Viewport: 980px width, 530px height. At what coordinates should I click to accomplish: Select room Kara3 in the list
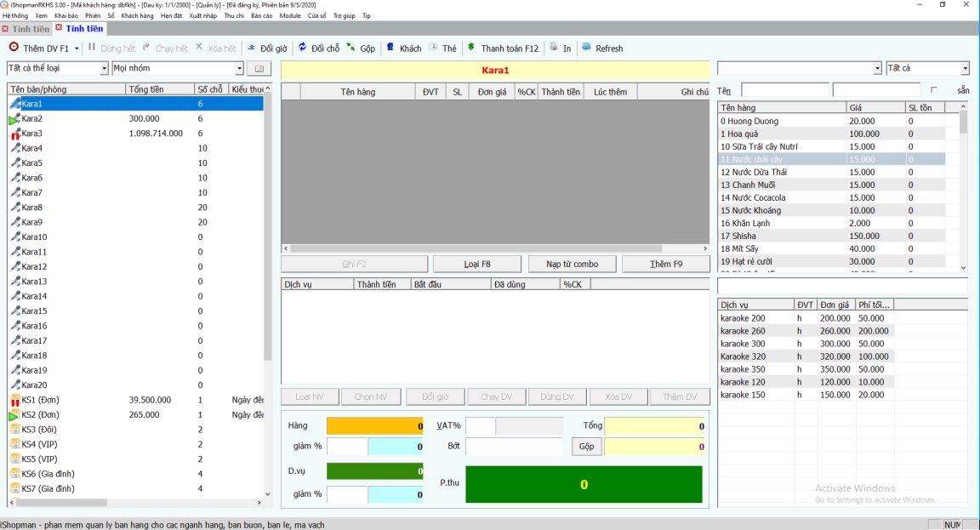click(x=32, y=134)
